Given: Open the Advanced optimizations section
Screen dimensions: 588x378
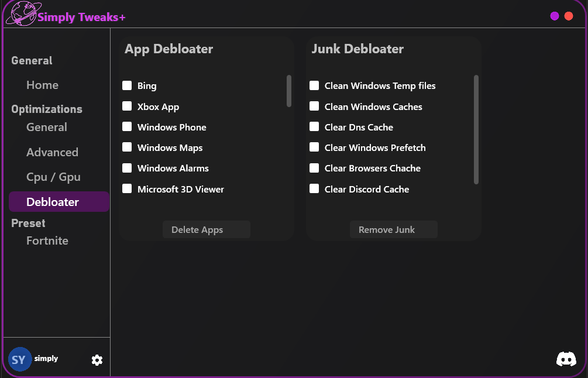Looking at the screenshot, I should pyautogui.click(x=52, y=153).
